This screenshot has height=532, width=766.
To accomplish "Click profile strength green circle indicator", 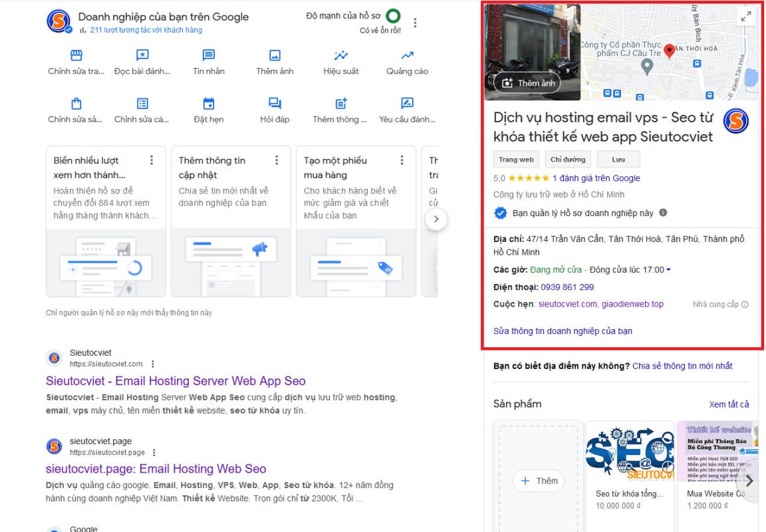I will (x=393, y=16).
